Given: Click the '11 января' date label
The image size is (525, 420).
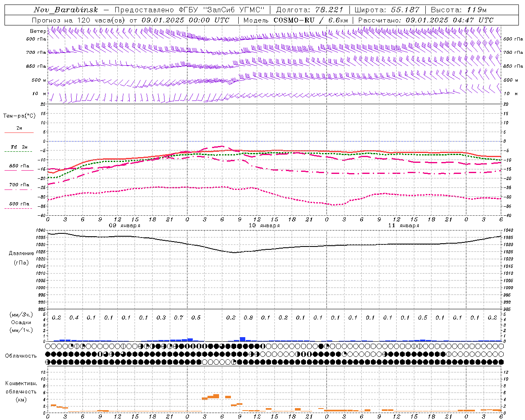Looking at the screenshot, I should (x=404, y=226).
